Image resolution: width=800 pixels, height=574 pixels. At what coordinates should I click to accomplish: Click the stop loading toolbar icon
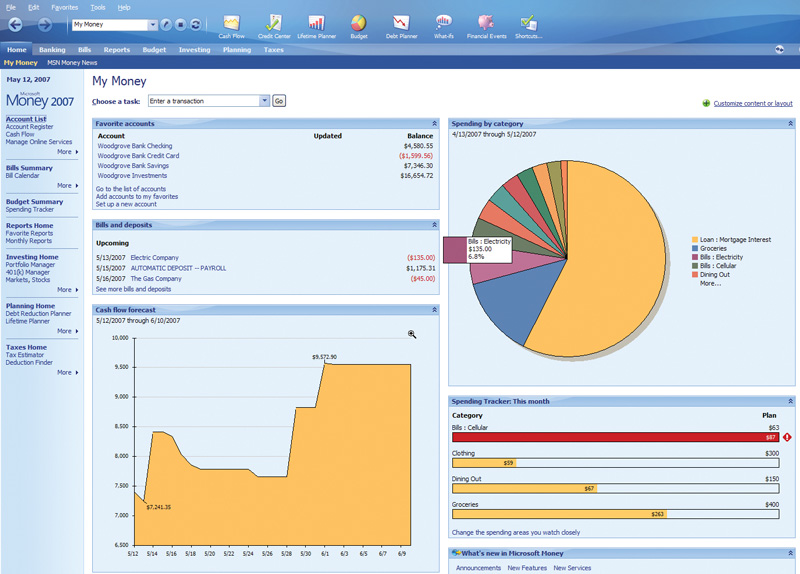(181, 24)
